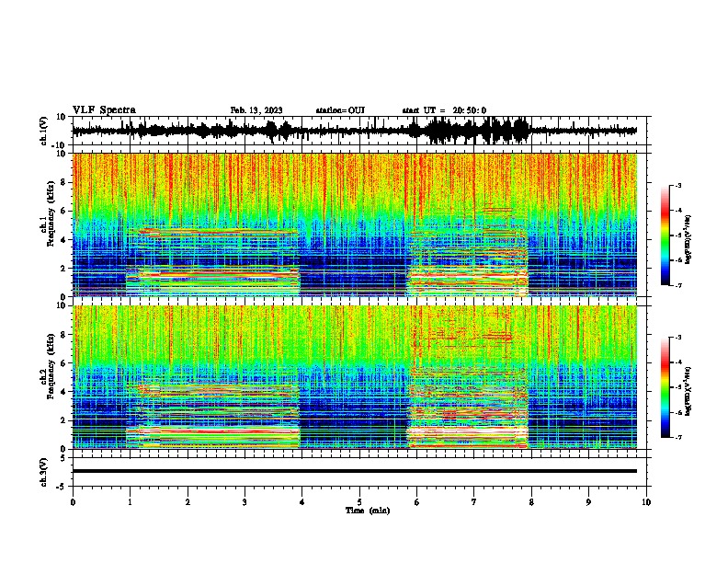The image size is (728, 563).
Task: Click the ch.2 colorbar "log(PSD)" label
Action: [x=688, y=391]
